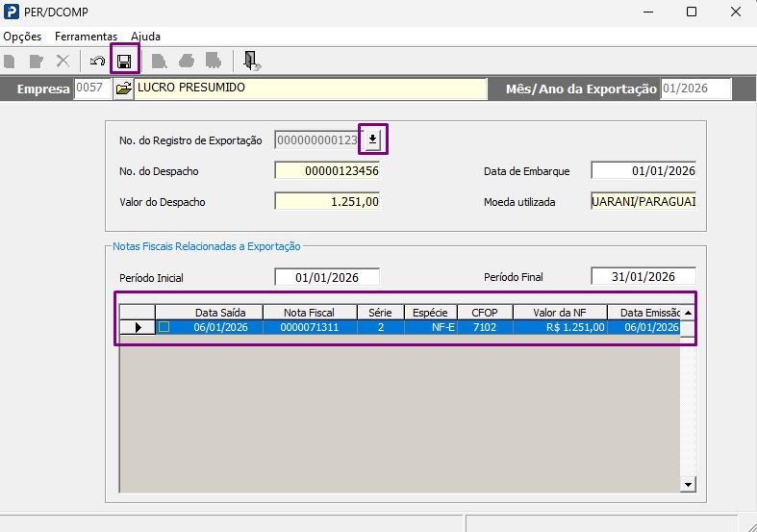Click the new record page icon

coord(10,62)
